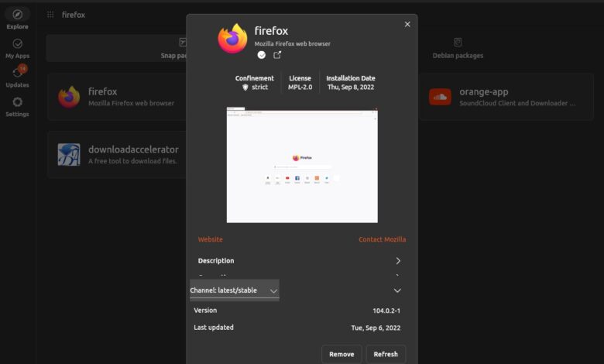Switch to the Debian packages tab
The height and width of the screenshot is (364, 604).
[458, 49]
